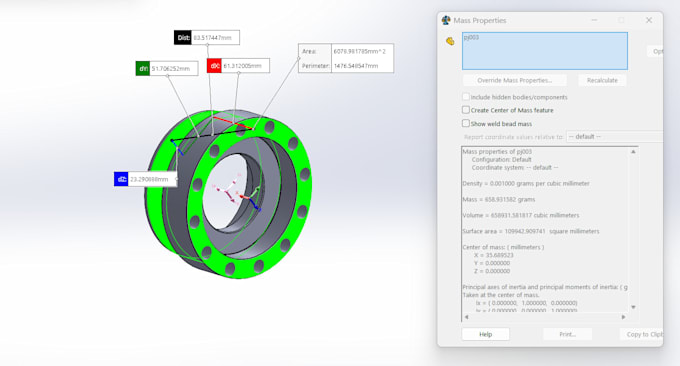Screen dimensions: 680x366
Task: Click the Area value in callout
Action: (360, 51)
